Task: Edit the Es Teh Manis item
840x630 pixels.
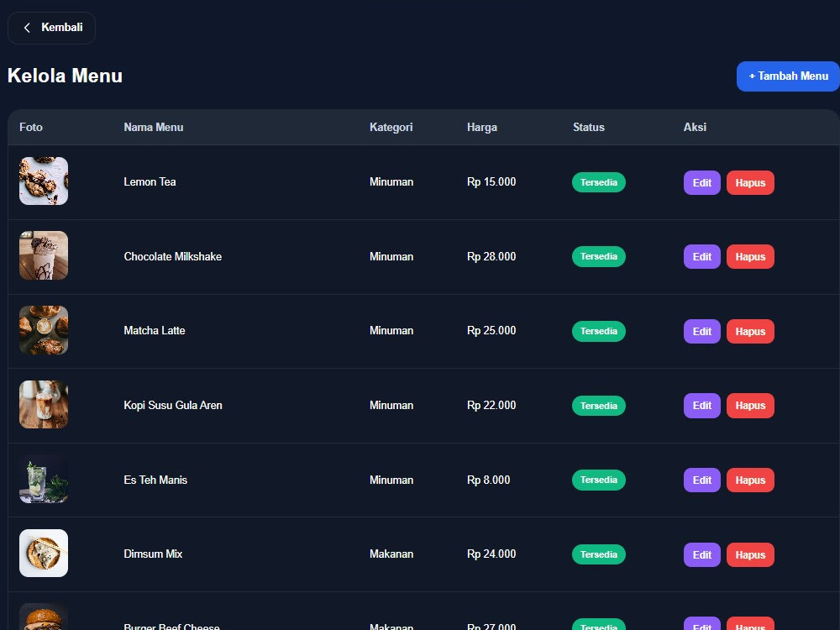Action: 701,480
